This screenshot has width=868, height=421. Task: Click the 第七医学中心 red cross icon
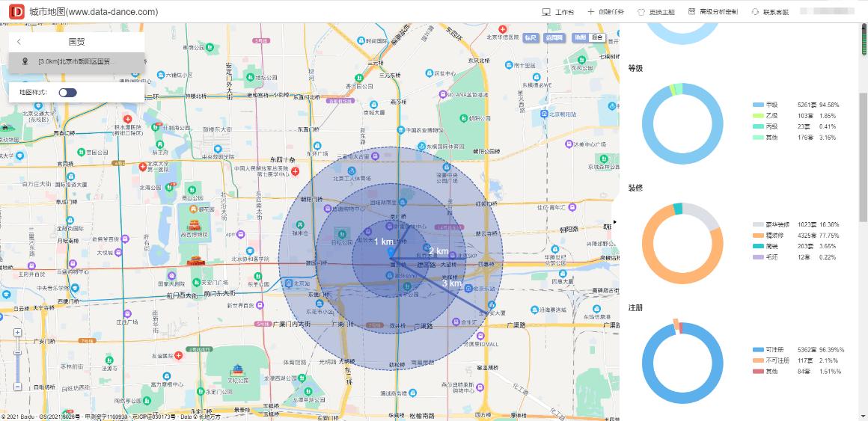point(295,171)
